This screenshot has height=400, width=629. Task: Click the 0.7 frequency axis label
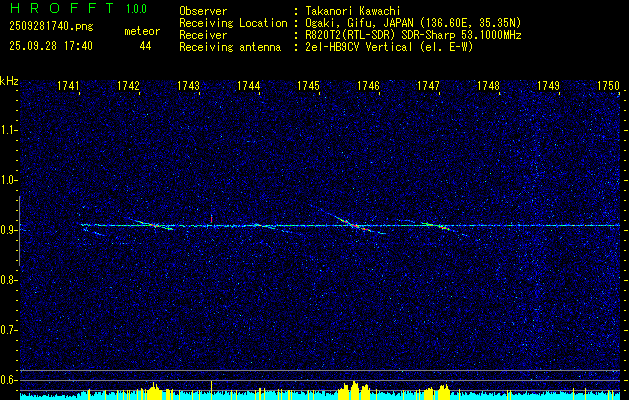[9, 330]
